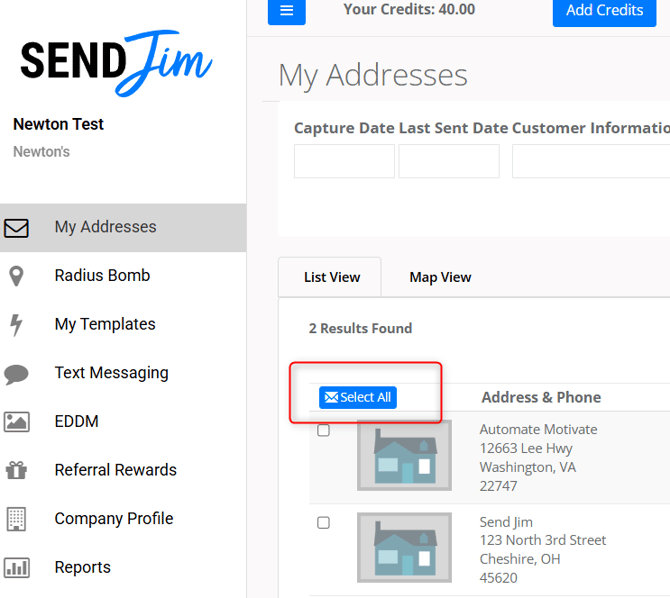Click the My Addresses page heading
The image size is (670, 598).
(373, 76)
